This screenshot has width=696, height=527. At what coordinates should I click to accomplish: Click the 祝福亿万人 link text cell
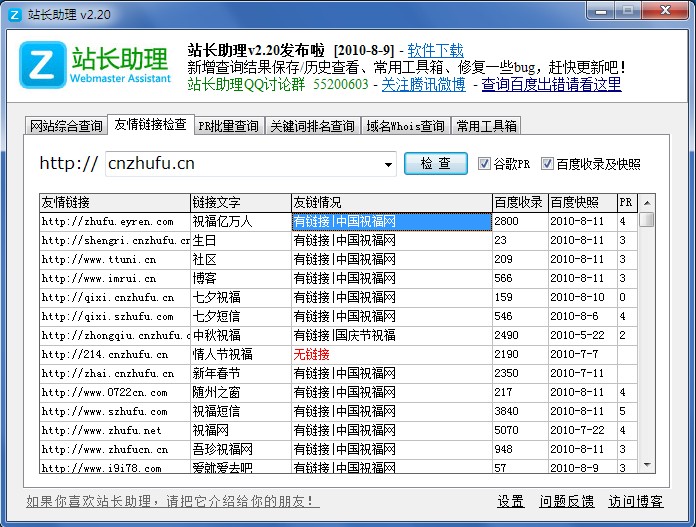coord(241,222)
